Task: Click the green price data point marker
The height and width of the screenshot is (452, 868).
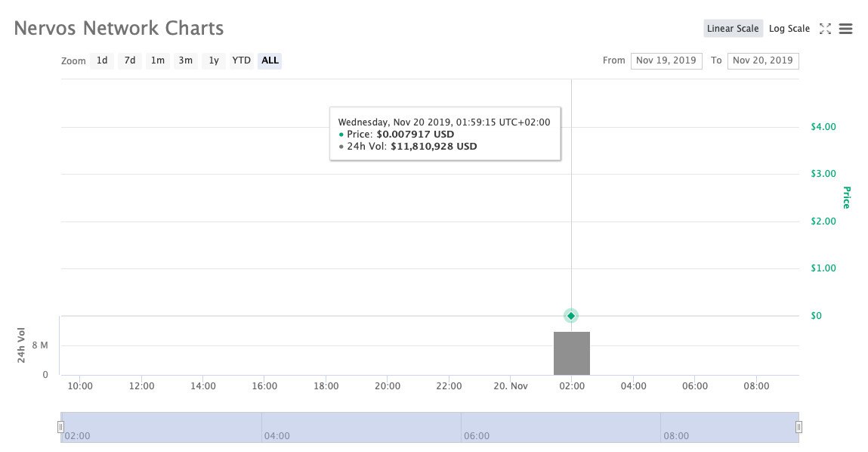Action: pyautogui.click(x=570, y=316)
